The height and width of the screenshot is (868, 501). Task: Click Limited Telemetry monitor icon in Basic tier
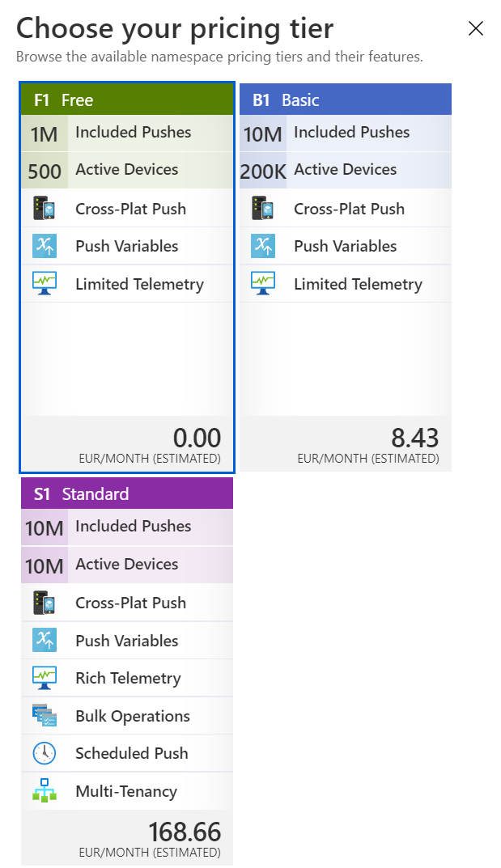(x=263, y=283)
